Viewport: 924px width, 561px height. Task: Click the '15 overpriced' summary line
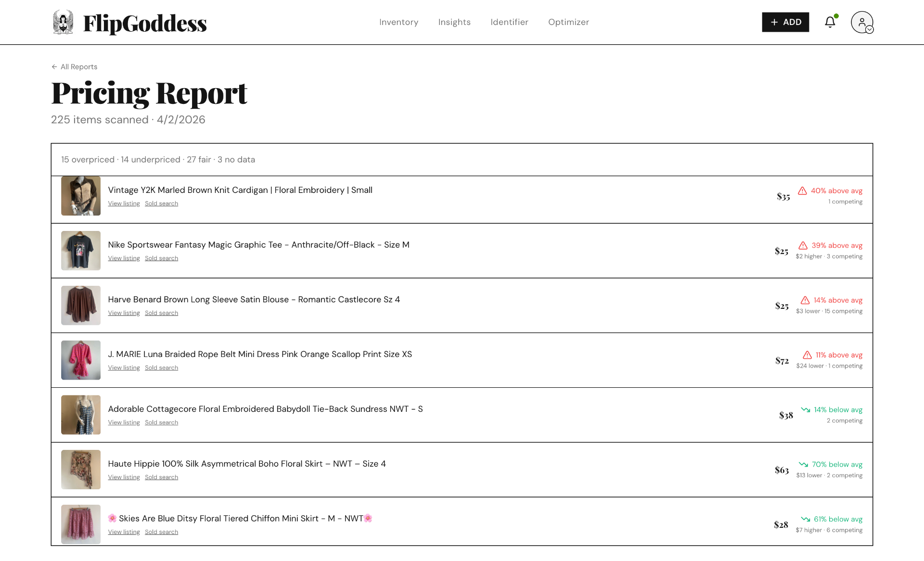click(158, 160)
